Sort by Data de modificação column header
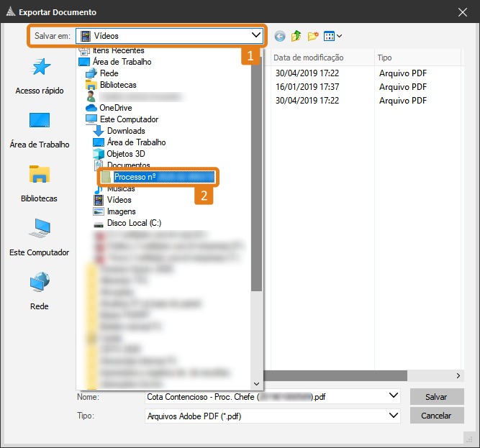This screenshot has width=480, height=448. tap(308, 58)
